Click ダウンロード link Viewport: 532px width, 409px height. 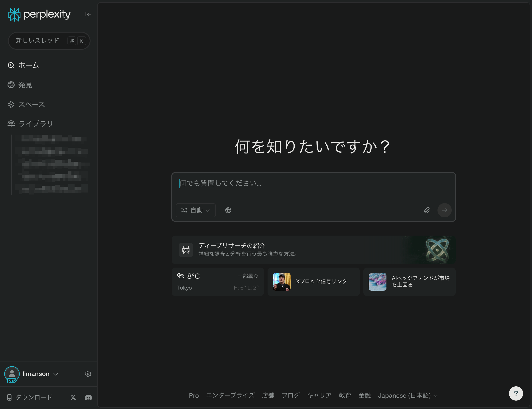(30, 397)
